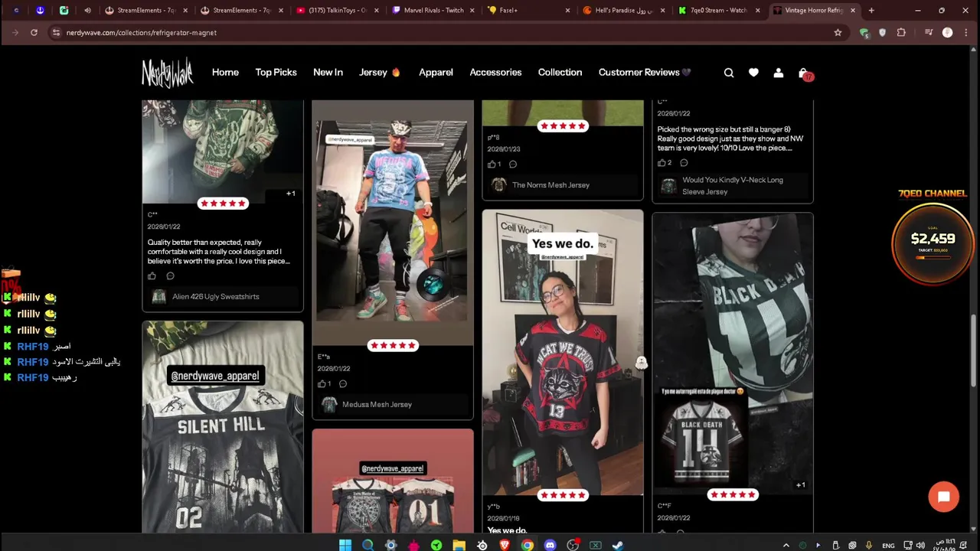Image resolution: width=980 pixels, height=551 pixels.
Task: Open the wishlist heart icon in header
Action: [x=753, y=73]
